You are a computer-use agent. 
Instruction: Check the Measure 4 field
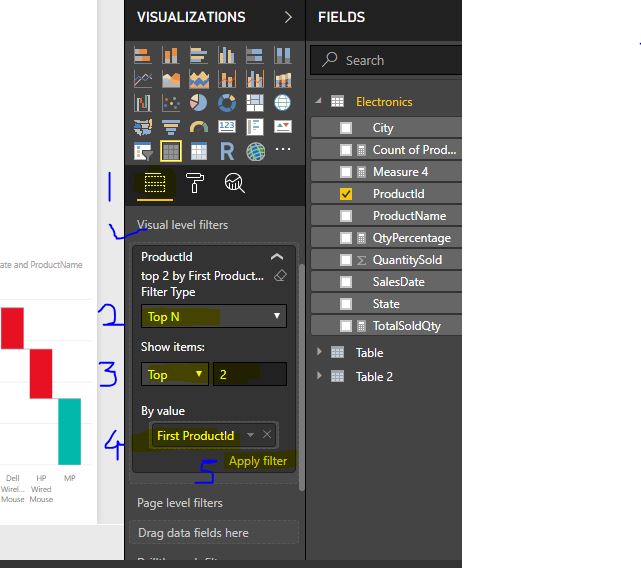[346, 172]
